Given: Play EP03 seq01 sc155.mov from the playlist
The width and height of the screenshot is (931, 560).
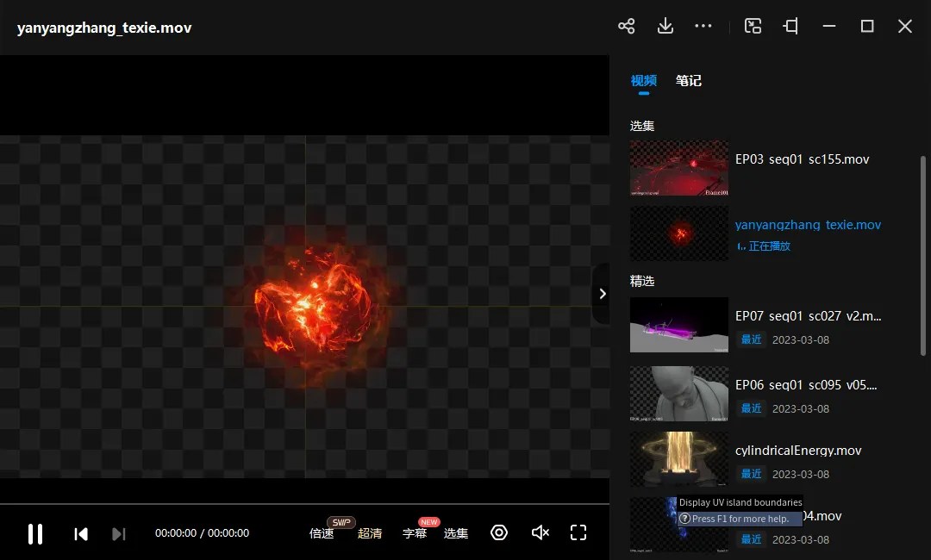Looking at the screenshot, I should [x=679, y=168].
